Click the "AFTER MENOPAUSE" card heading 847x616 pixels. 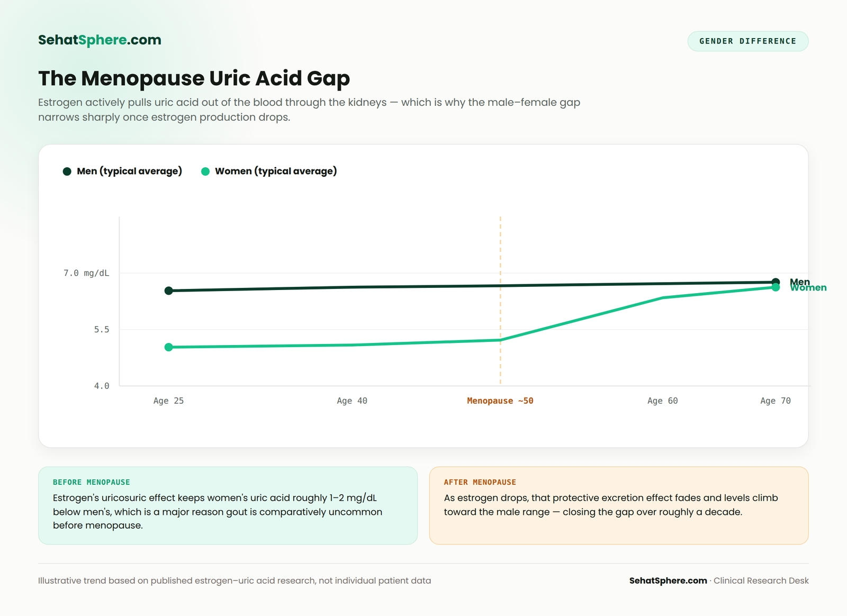tap(480, 482)
